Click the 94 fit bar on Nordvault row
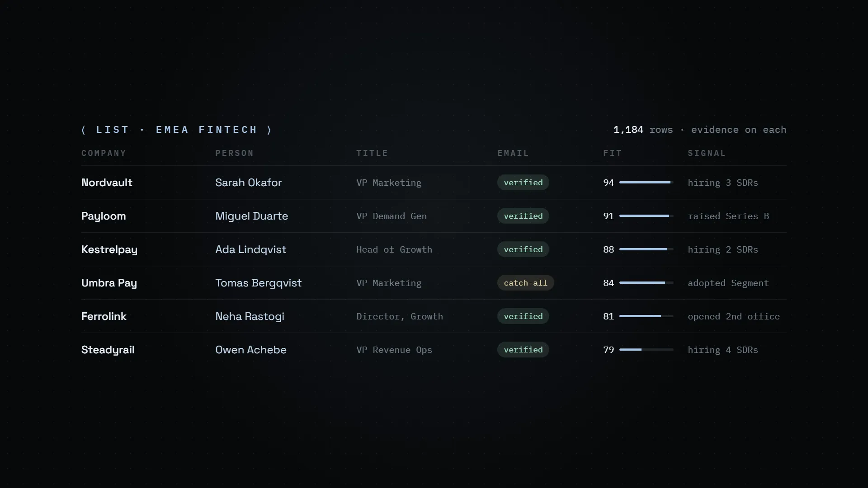 click(x=646, y=183)
